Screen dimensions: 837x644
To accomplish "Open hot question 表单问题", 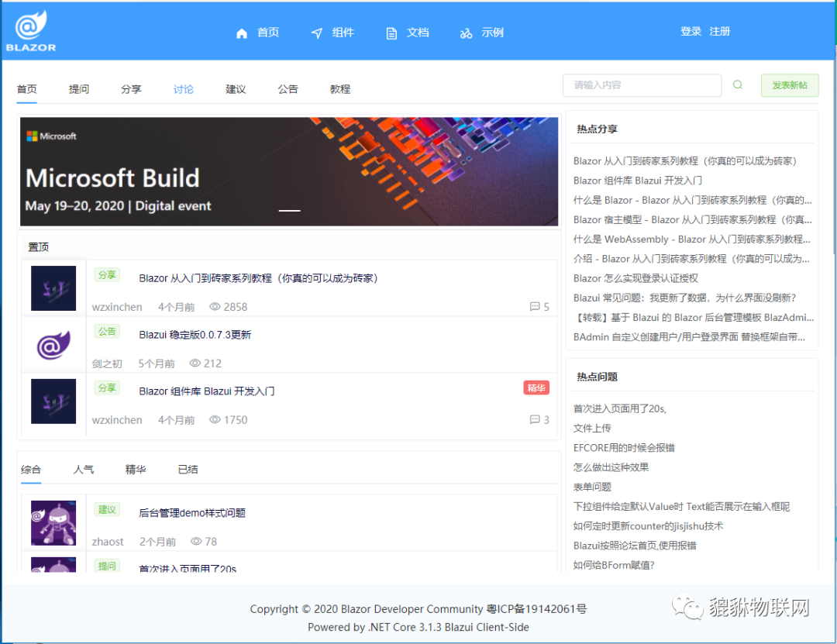I will (x=592, y=487).
